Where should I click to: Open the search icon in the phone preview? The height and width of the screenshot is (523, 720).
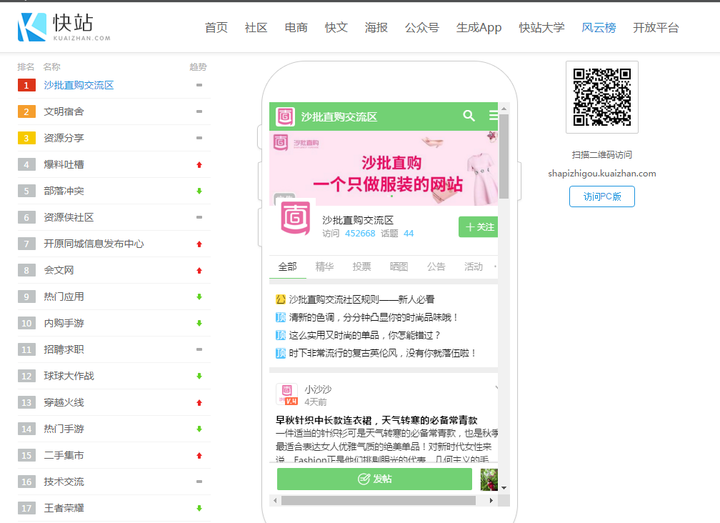click(x=469, y=115)
